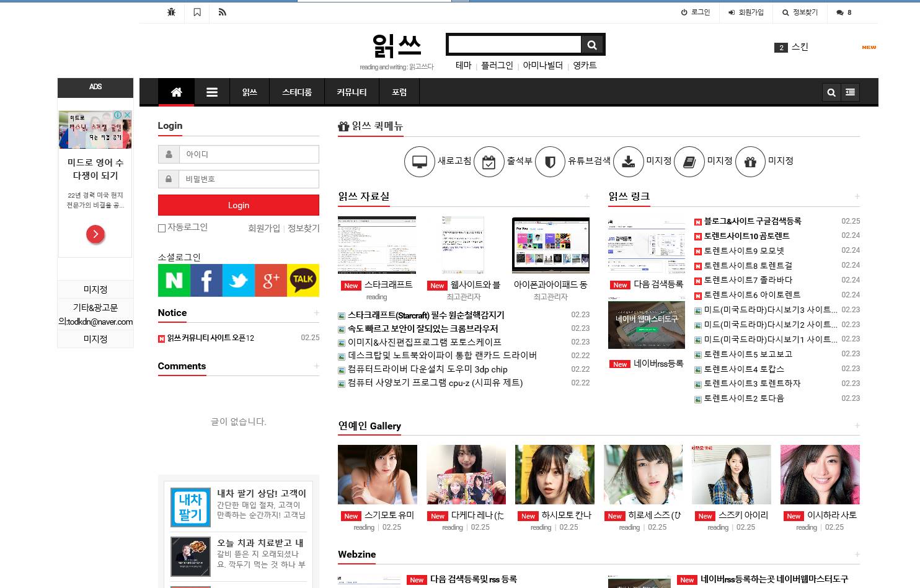Viewport: 920px width, 588px height.
Task: Open the 스기모토 유미 gallery thumbnail
Action: (378, 475)
